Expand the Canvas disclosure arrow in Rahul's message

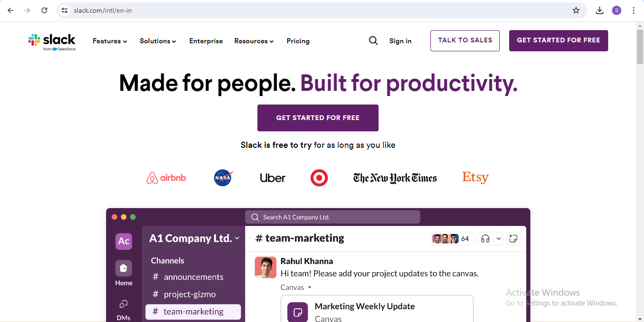309,287
